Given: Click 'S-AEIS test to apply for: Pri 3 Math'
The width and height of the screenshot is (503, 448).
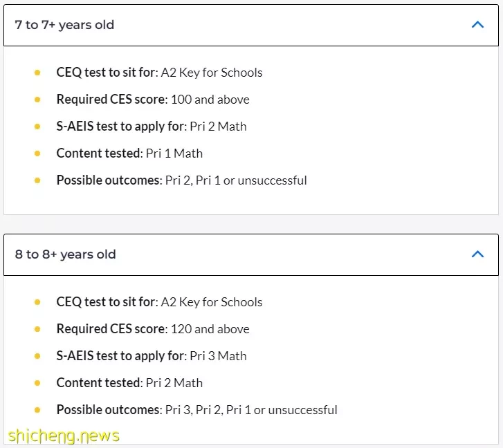Looking at the screenshot, I should tap(152, 356).
